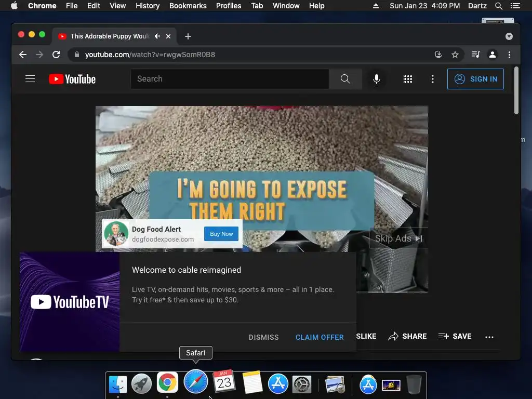
Task: Open the Notification Center list icon
Action: coord(515,6)
